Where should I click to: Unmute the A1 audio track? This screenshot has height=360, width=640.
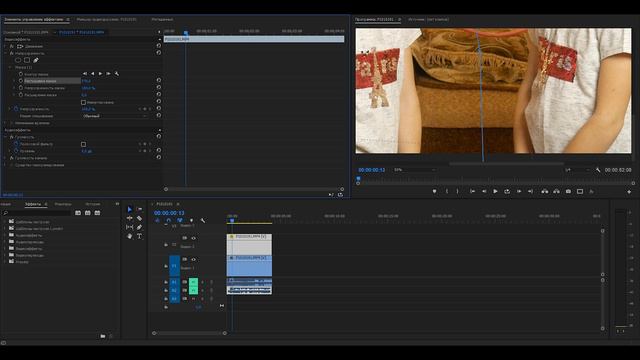pyautogui.click(x=193, y=282)
